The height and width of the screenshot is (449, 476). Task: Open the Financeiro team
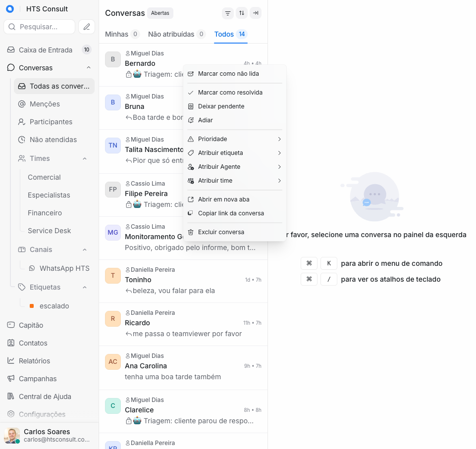(45, 213)
